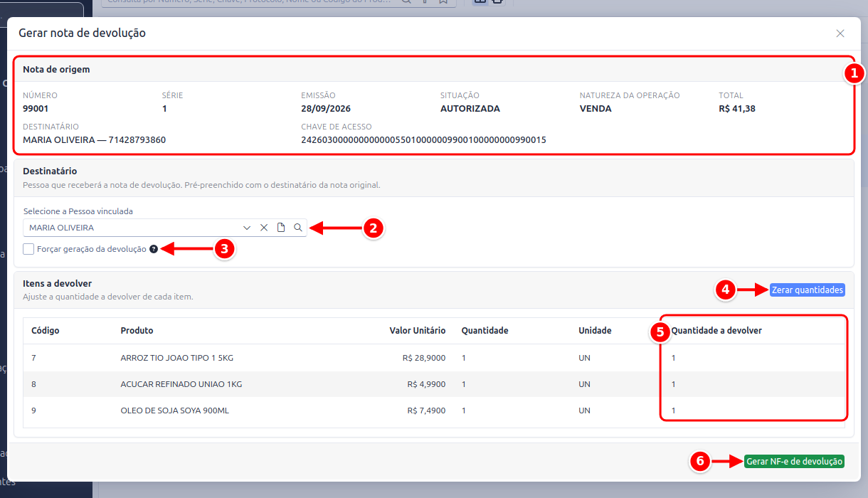Click the Zerar quantidades button
Screen dimensions: 868x498
(x=808, y=290)
